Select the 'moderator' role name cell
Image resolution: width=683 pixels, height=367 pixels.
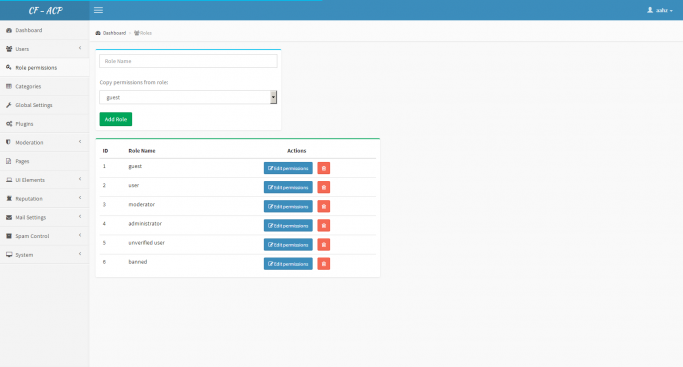[142, 205]
